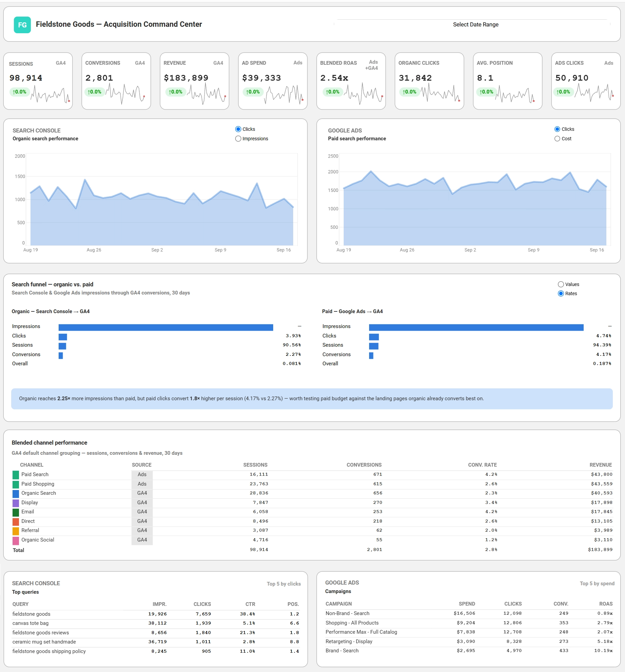Select Clicks radio in Search Console chart
625x672 pixels.
click(x=238, y=129)
